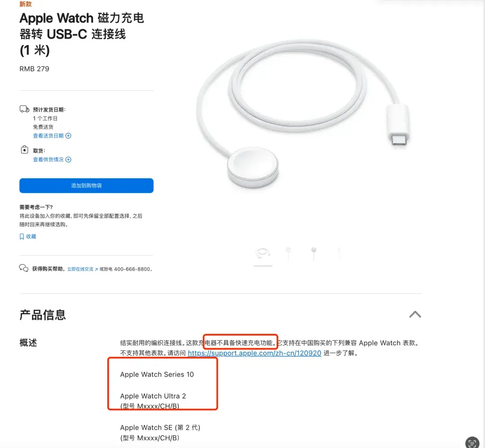Save the item via the 收藏 link
This screenshot has width=485, height=448.
(x=31, y=236)
